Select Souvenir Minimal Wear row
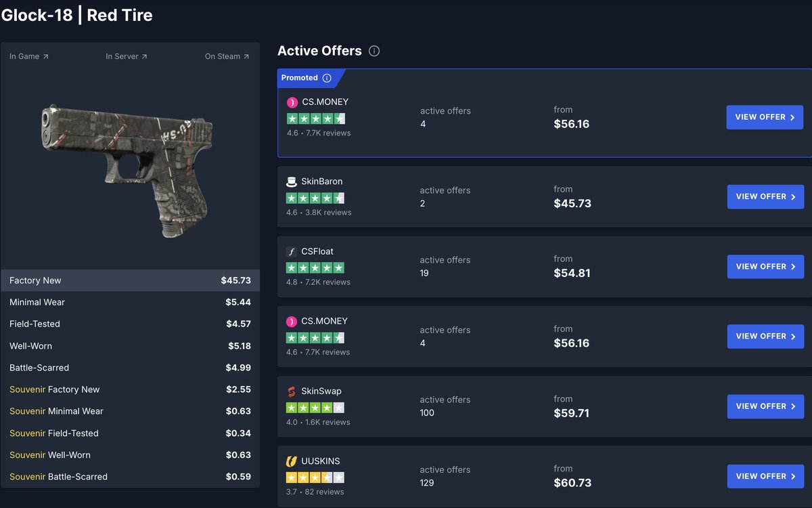 [130, 411]
